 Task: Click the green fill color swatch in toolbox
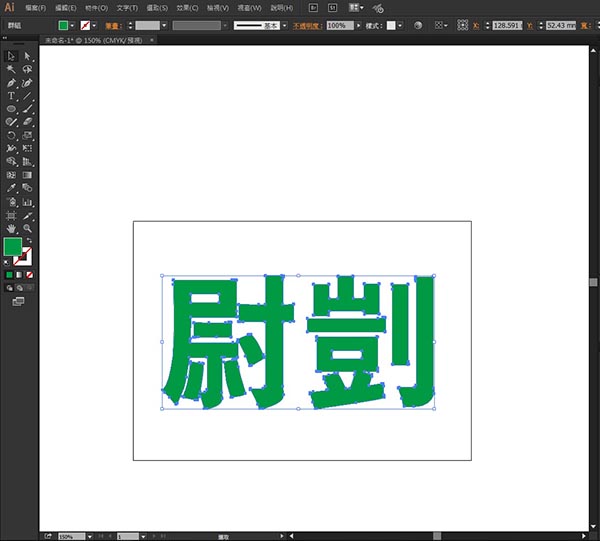(12, 246)
